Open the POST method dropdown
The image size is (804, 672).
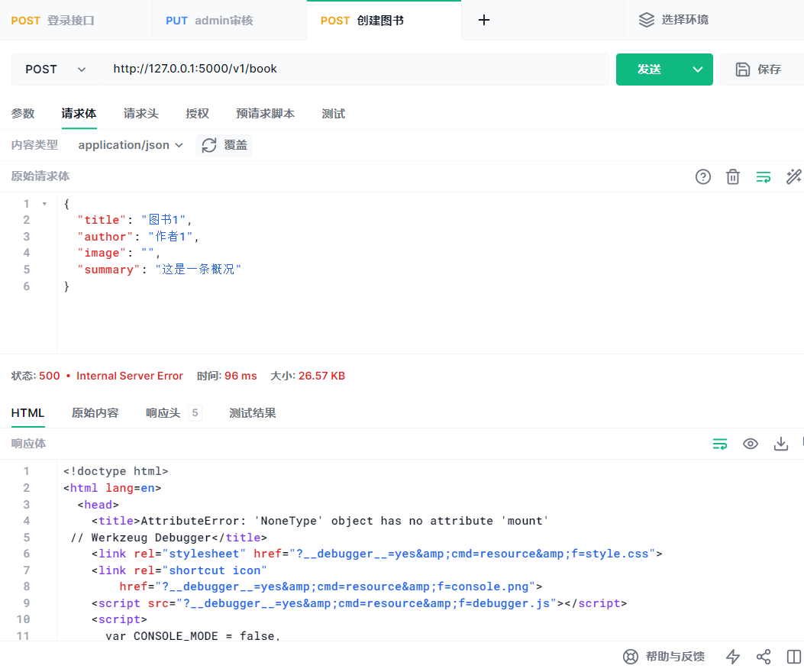coord(53,69)
